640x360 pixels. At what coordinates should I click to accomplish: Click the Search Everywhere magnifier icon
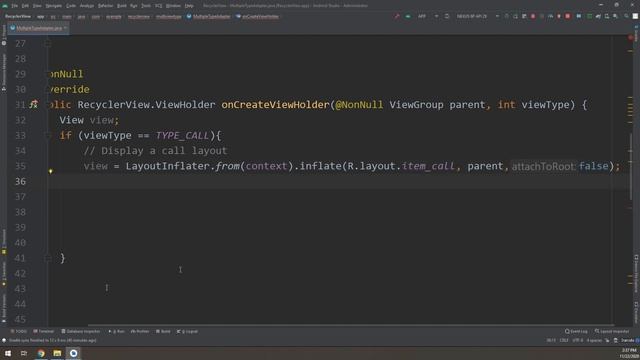(626, 16)
